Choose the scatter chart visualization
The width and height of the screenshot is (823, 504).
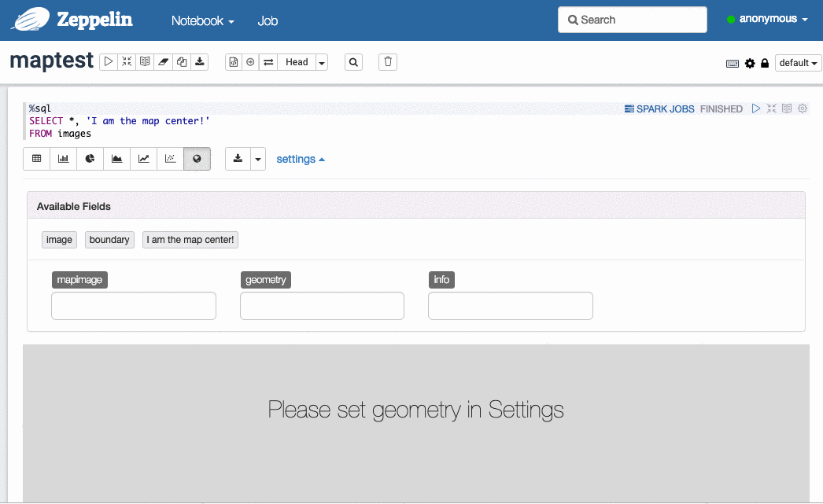(x=170, y=159)
